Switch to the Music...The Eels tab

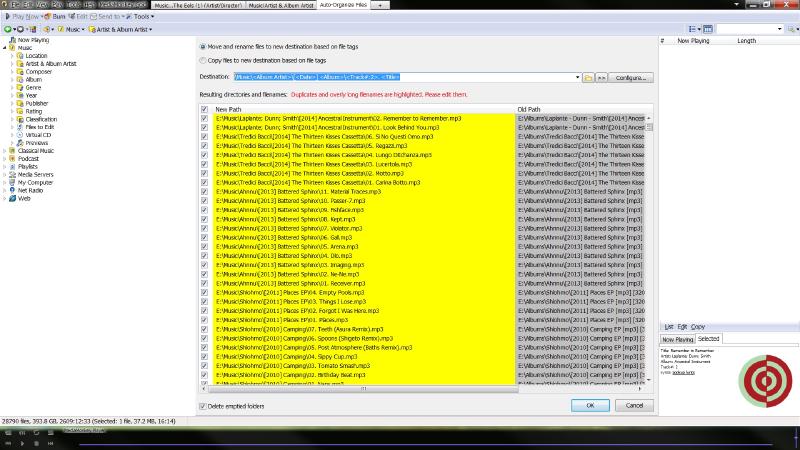click(x=198, y=5)
